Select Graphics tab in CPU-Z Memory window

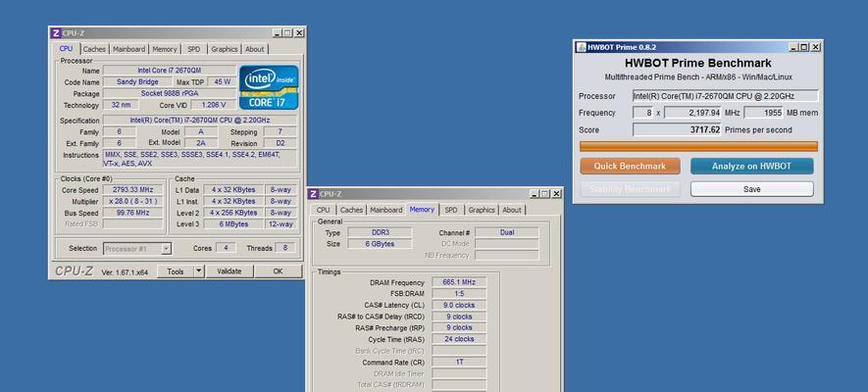pos(482,210)
